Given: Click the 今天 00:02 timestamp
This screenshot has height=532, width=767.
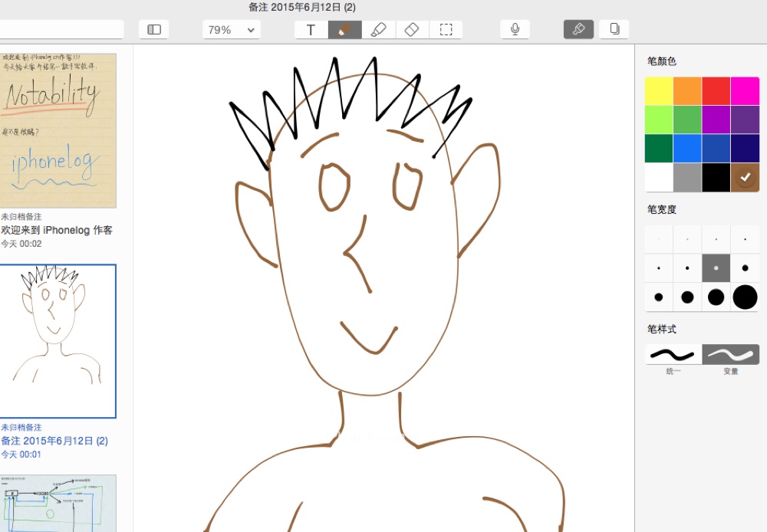Looking at the screenshot, I should (21, 244).
